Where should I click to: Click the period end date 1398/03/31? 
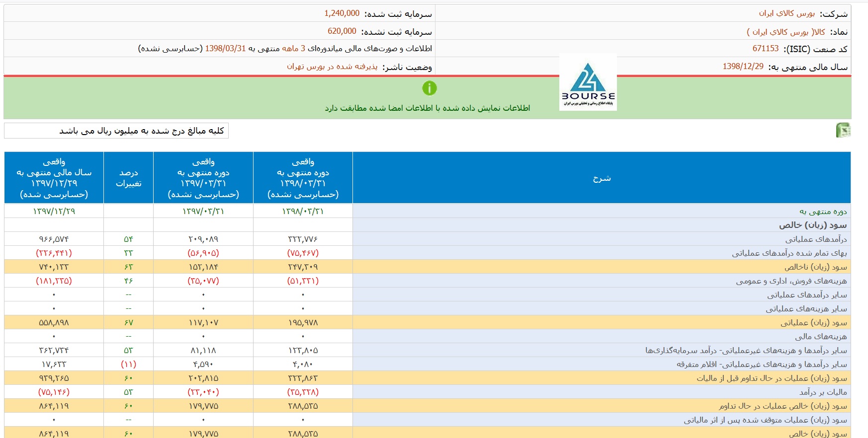pyautogui.click(x=226, y=49)
